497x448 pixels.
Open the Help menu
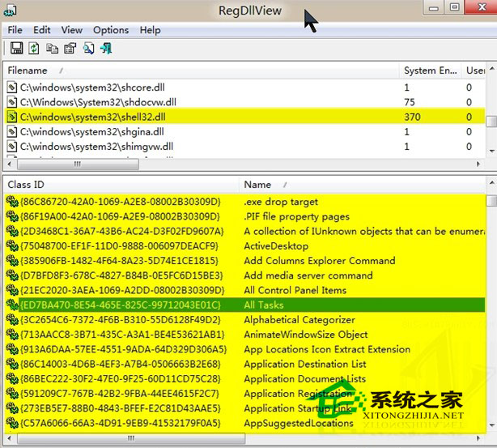point(151,30)
